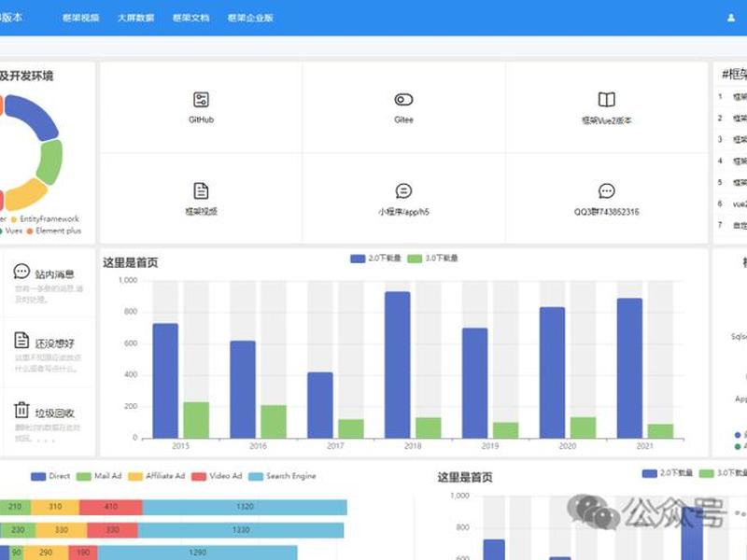This screenshot has height=560, width=747.
Task: Click the chat icon for 小程序/app/h5
Action: point(403,191)
